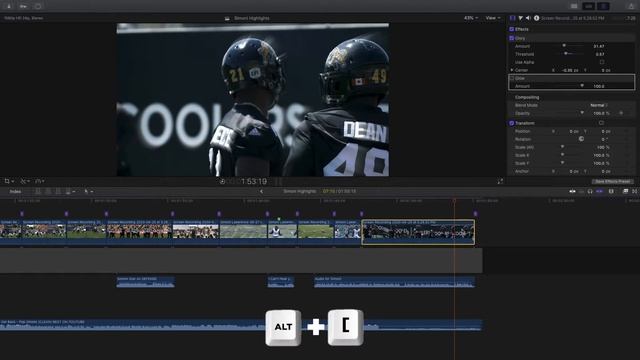Adjust the first effect Amount slider
The height and width of the screenshot is (360, 640).
tap(564, 46)
